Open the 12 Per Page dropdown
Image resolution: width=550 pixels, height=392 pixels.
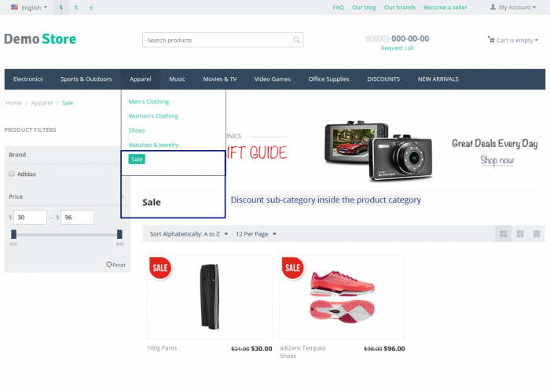point(256,234)
